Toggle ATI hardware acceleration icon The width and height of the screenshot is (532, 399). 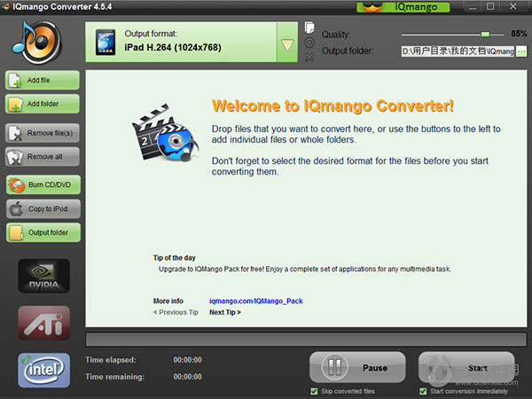click(x=43, y=323)
